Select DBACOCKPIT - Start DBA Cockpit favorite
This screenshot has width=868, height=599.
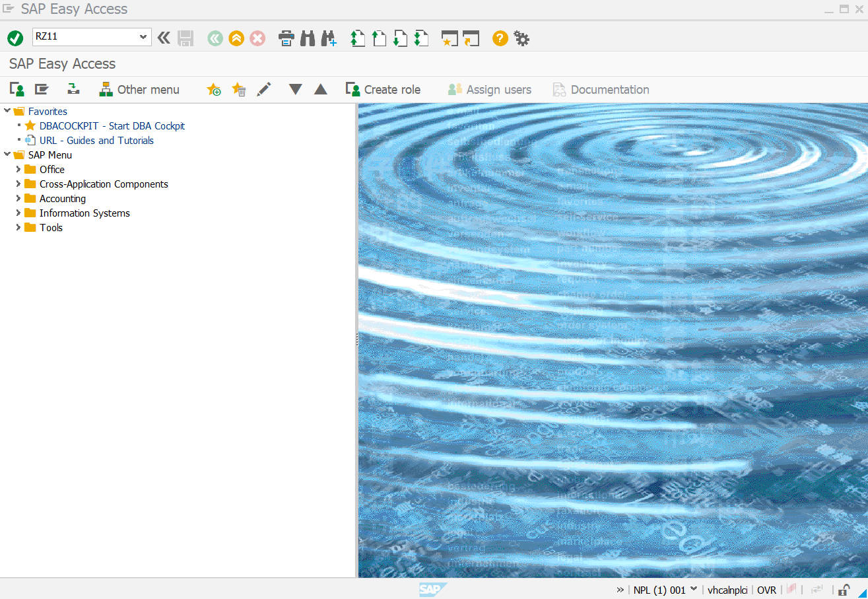click(x=112, y=125)
